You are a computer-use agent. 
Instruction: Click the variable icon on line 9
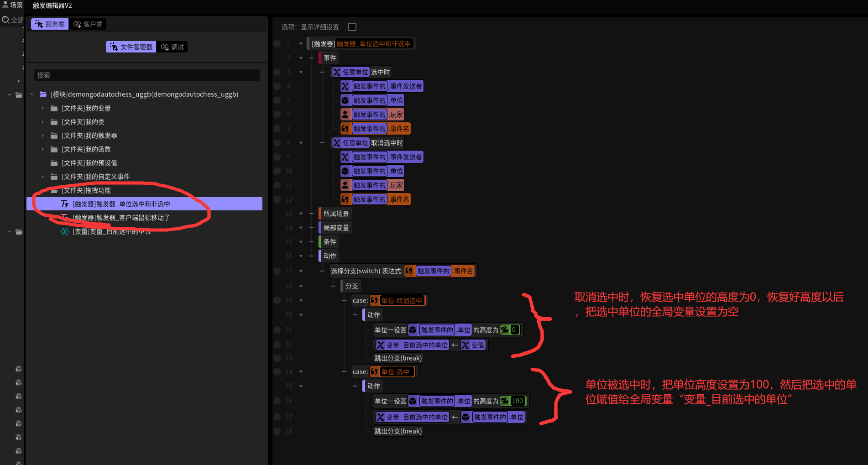(x=345, y=157)
